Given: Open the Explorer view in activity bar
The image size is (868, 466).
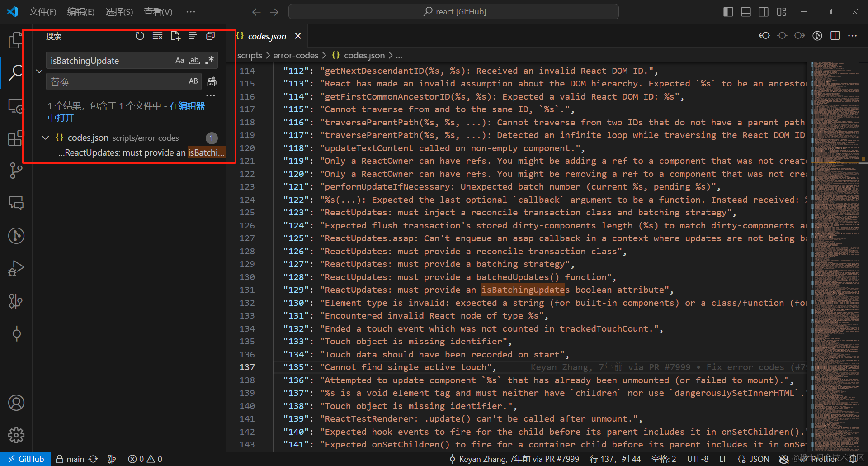Looking at the screenshot, I should (16, 40).
